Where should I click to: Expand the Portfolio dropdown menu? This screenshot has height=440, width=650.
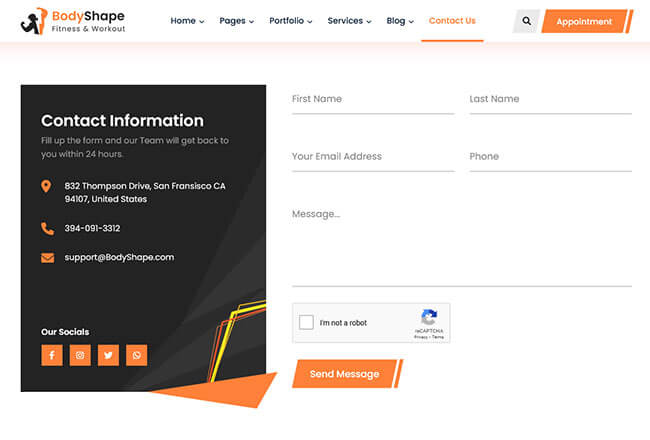[290, 21]
